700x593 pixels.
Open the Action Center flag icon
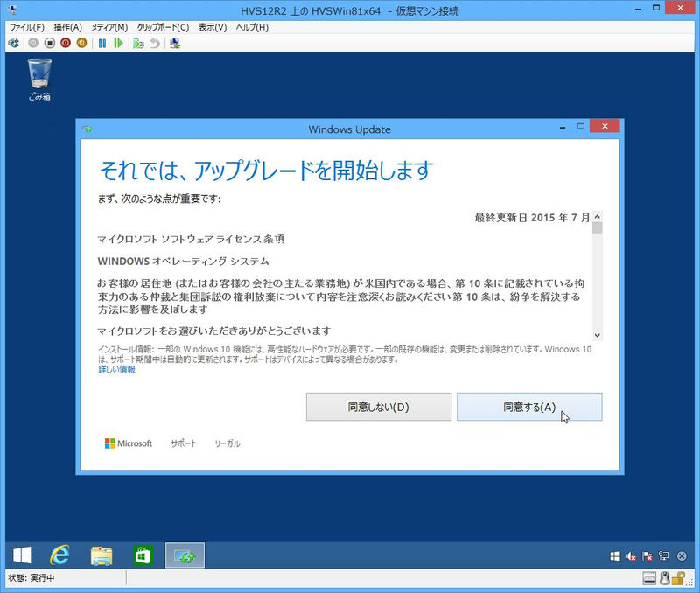(x=647, y=556)
